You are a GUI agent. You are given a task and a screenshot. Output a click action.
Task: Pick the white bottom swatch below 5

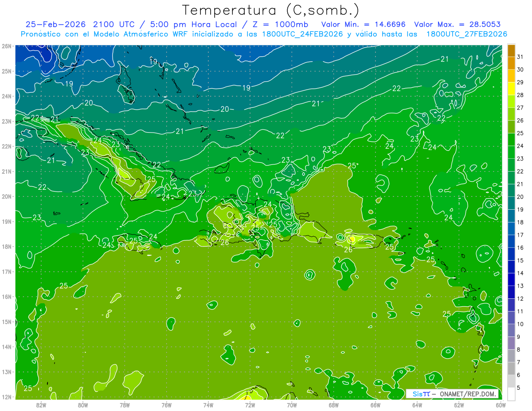point(511,394)
